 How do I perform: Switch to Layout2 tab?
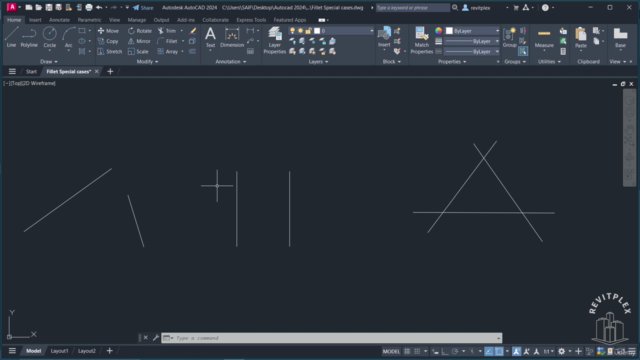tap(87, 351)
